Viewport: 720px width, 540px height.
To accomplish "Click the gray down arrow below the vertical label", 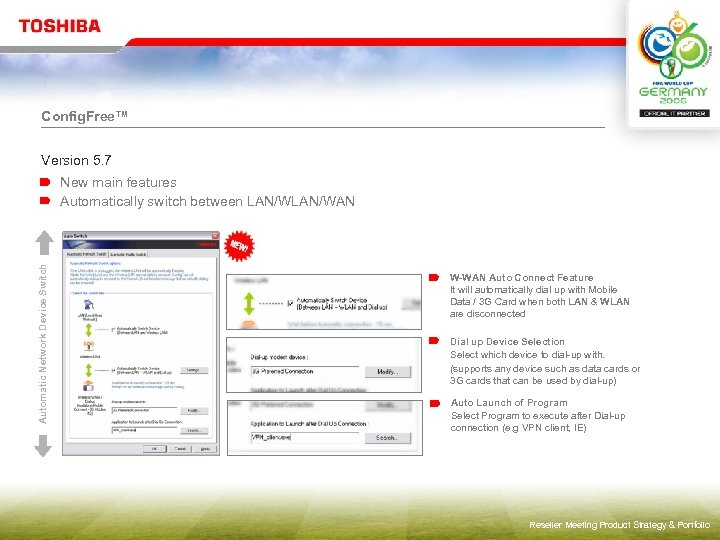I will (x=43, y=445).
